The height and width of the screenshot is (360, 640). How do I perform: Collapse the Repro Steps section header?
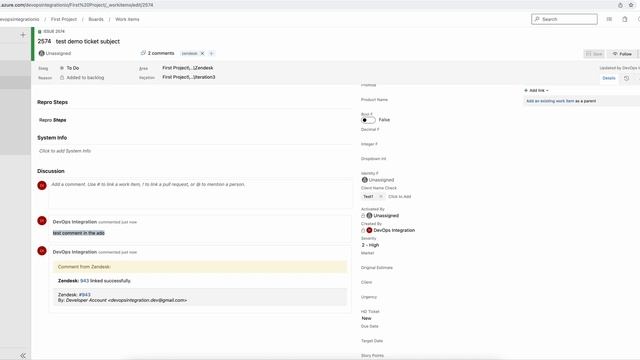(x=52, y=102)
